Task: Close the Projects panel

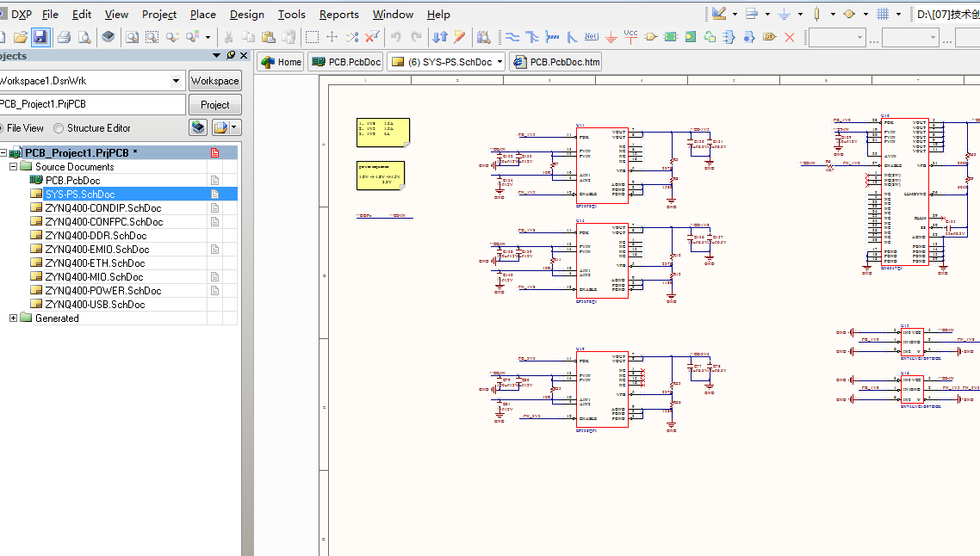Action: [244, 56]
